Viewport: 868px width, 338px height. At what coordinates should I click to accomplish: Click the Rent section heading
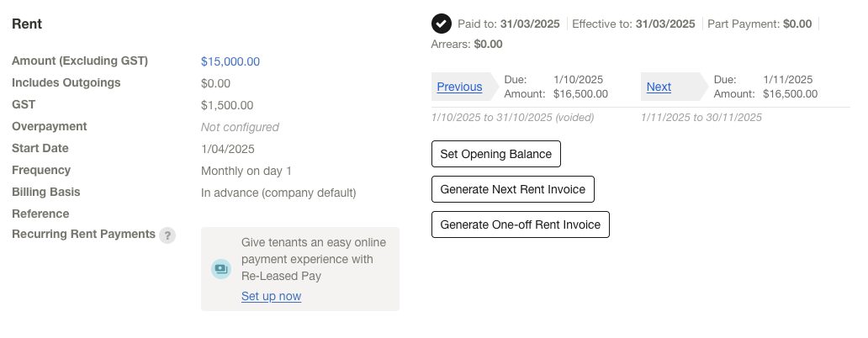(x=27, y=24)
